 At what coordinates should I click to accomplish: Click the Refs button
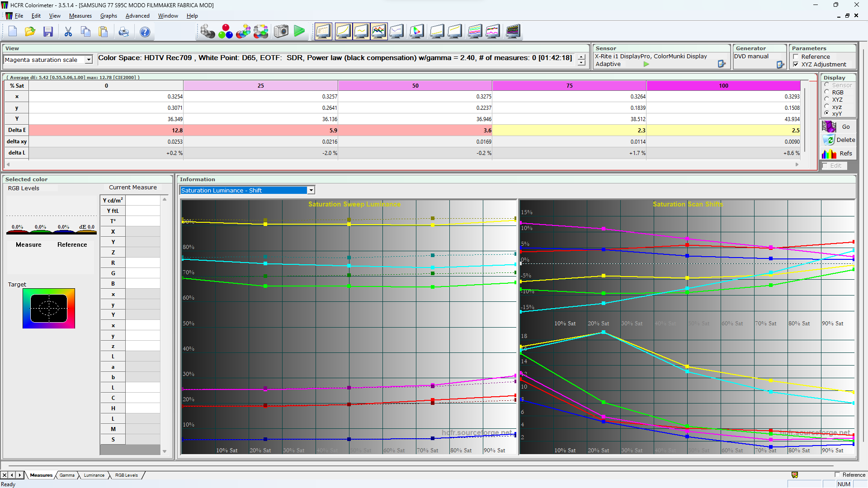coord(838,154)
